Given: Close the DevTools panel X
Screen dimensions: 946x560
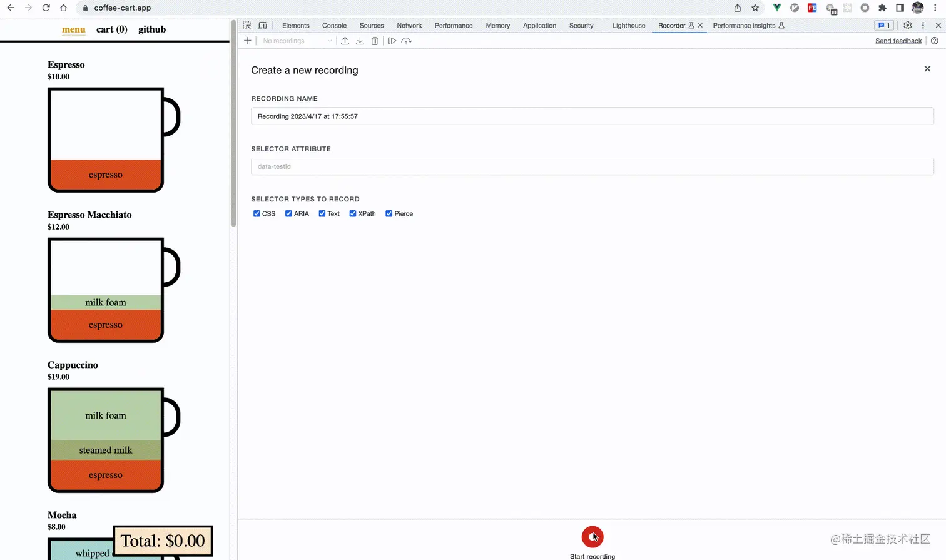Looking at the screenshot, I should click(x=938, y=26).
